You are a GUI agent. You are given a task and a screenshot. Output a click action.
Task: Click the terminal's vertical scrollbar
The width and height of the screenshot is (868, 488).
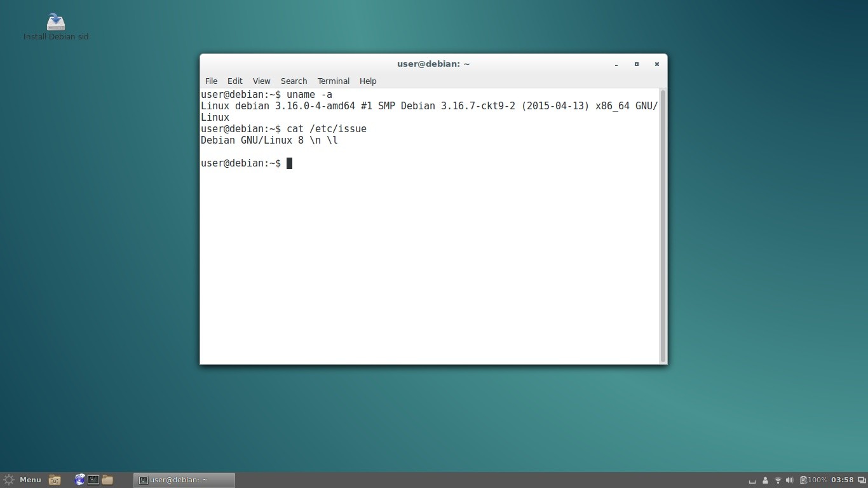[663, 226]
